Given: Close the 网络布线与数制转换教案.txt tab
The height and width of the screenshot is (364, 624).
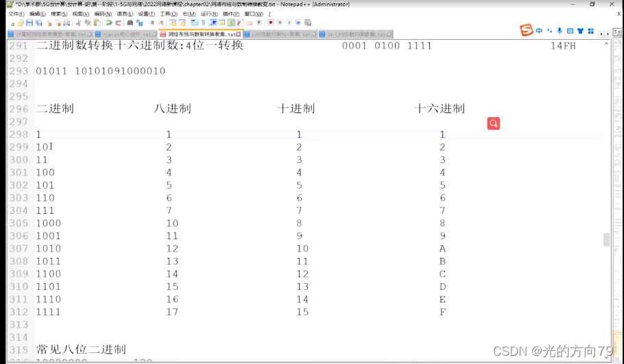Looking at the screenshot, I should (239, 34).
